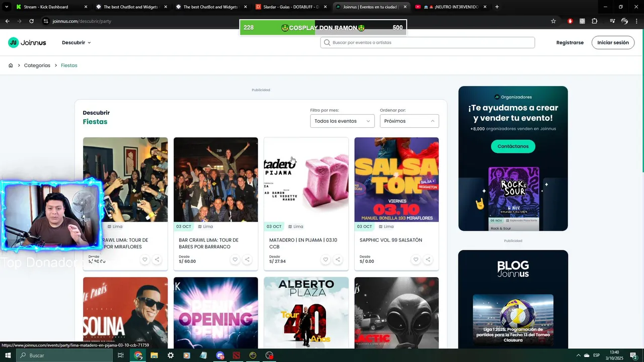This screenshot has width=644, height=362.
Task: Open the alien poster event card
Action: [x=396, y=312]
